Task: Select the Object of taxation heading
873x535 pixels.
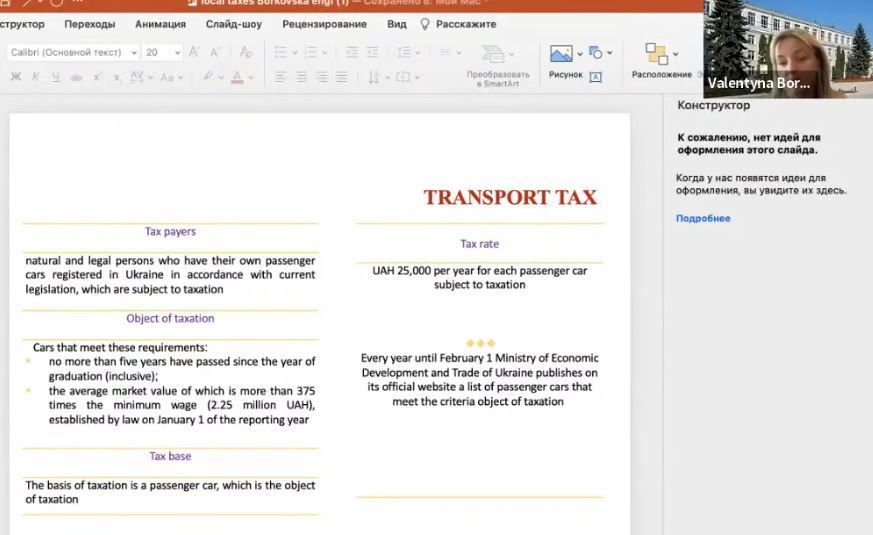Action: click(170, 318)
